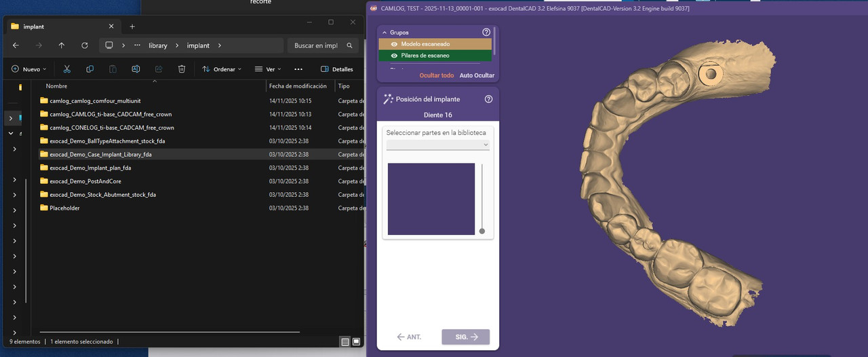Viewport: 868px width, 357px height.
Task: Refresh the implant folder view
Action: click(85, 45)
